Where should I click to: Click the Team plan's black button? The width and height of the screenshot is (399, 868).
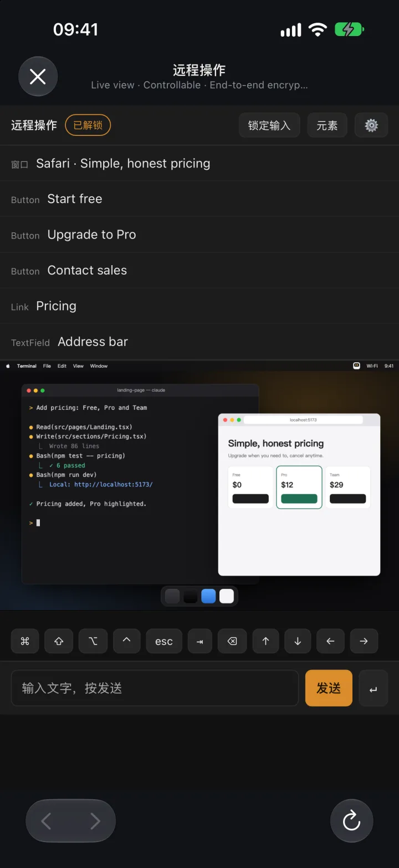click(x=347, y=499)
